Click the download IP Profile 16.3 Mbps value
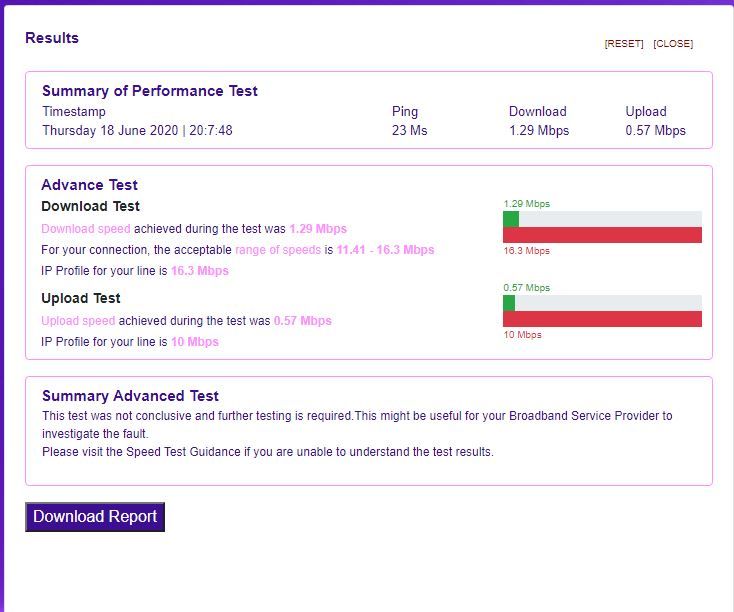 pos(199,271)
